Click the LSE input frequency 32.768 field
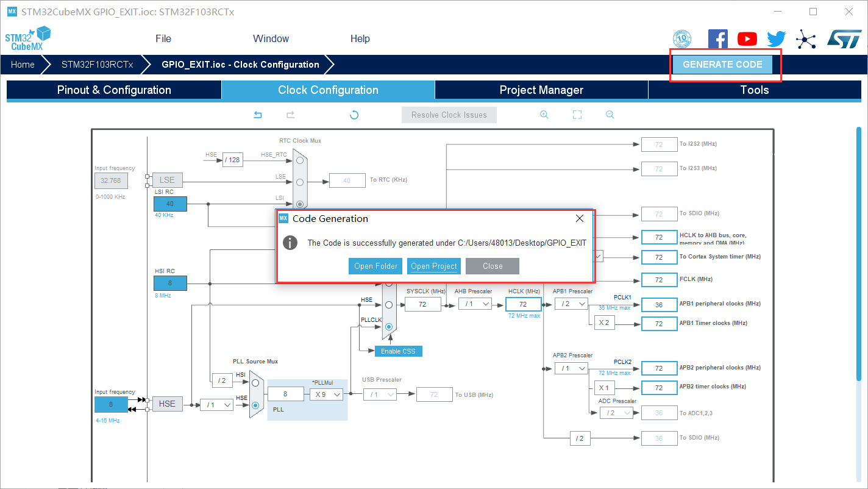 [111, 180]
